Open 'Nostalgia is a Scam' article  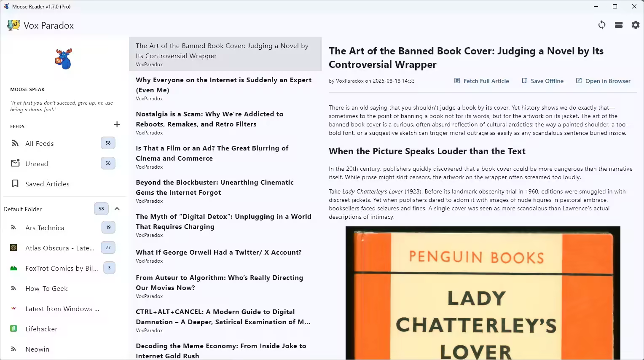coord(225,122)
